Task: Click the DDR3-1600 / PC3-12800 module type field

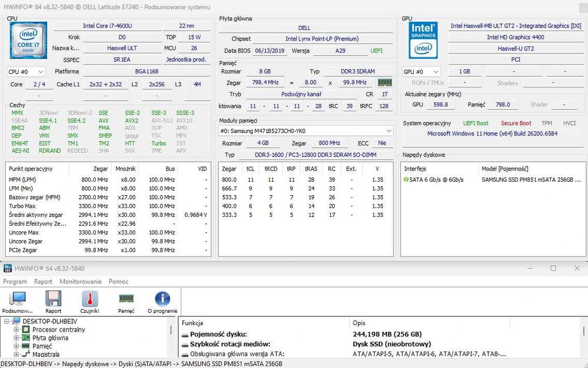Action: (316, 155)
